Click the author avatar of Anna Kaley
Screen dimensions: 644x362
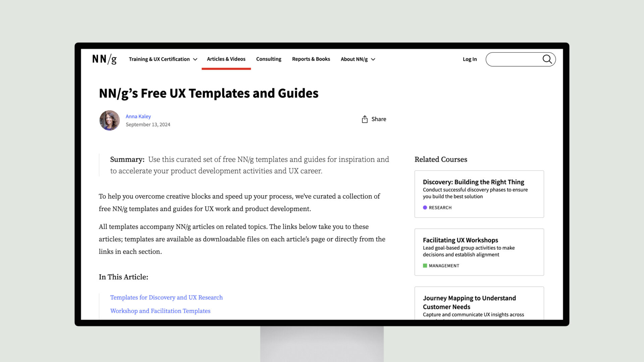click(x=109, y=120)
